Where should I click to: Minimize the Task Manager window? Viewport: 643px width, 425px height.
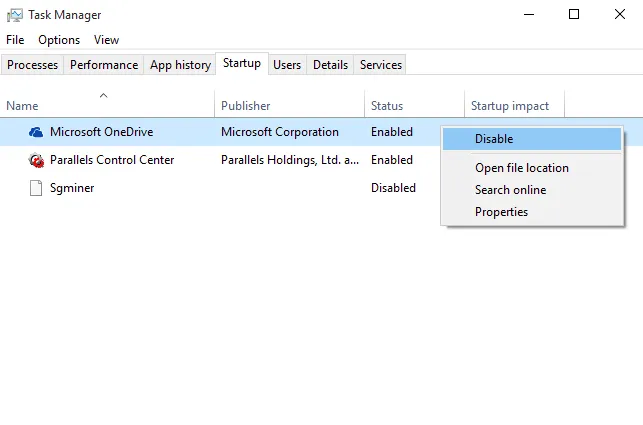coord(529,14)
